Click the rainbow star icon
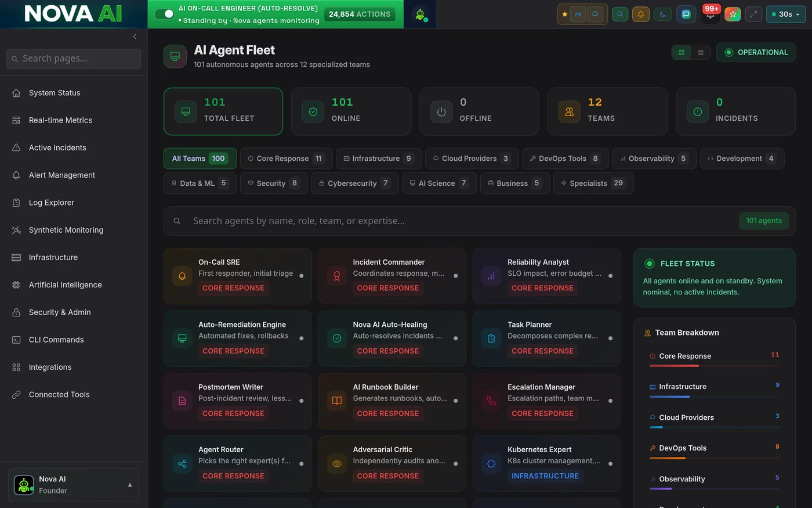The width and height of the screenshot is (812, 508). [x=733, y=15]
